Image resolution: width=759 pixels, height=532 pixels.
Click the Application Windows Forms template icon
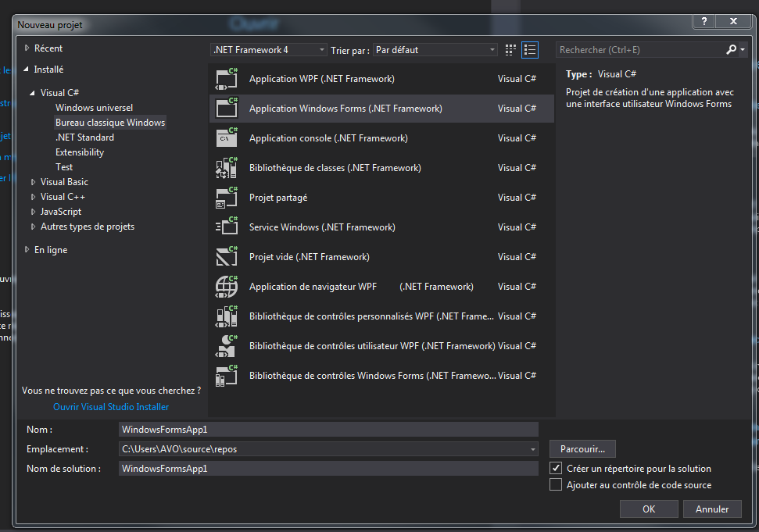point(227,109)
